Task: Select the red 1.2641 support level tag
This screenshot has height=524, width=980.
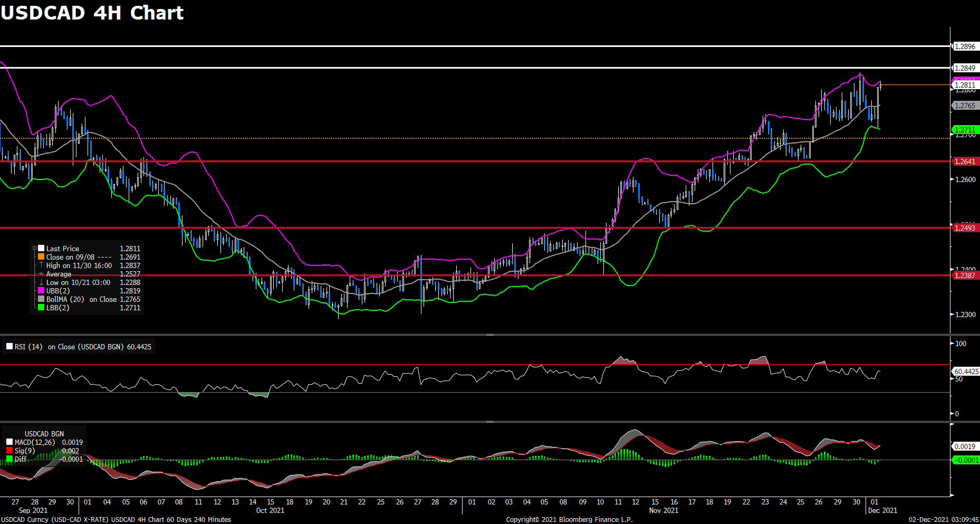Action: [965, 161]
